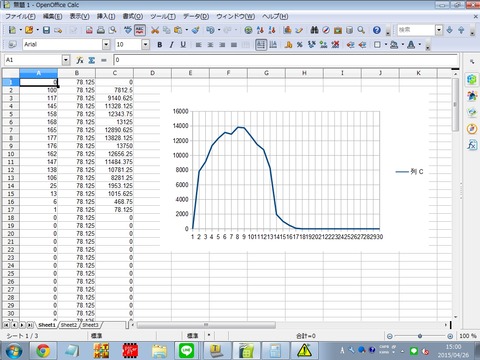Open the Help question mark icon
Viewport: 480px width, 360px height.
pos(377,30)
